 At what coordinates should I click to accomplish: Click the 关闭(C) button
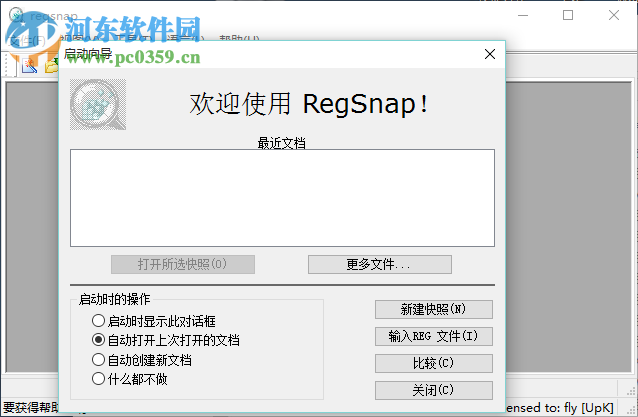[x=434, y=390]
